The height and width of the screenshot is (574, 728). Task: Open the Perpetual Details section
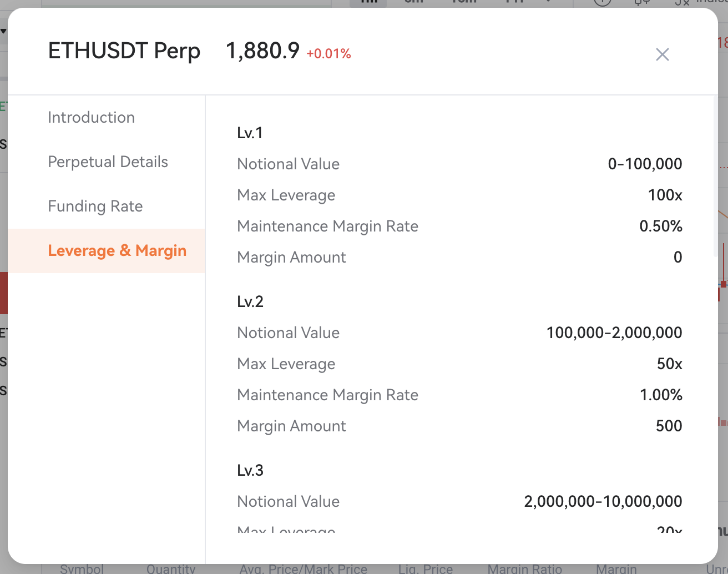(108, 162)
